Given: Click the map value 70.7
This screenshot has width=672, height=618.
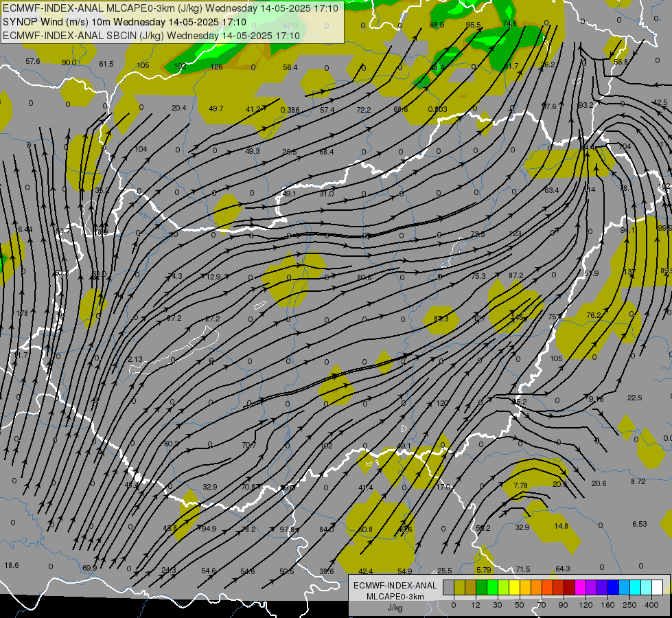Looking at the screenshot, I should click(249, 445).
